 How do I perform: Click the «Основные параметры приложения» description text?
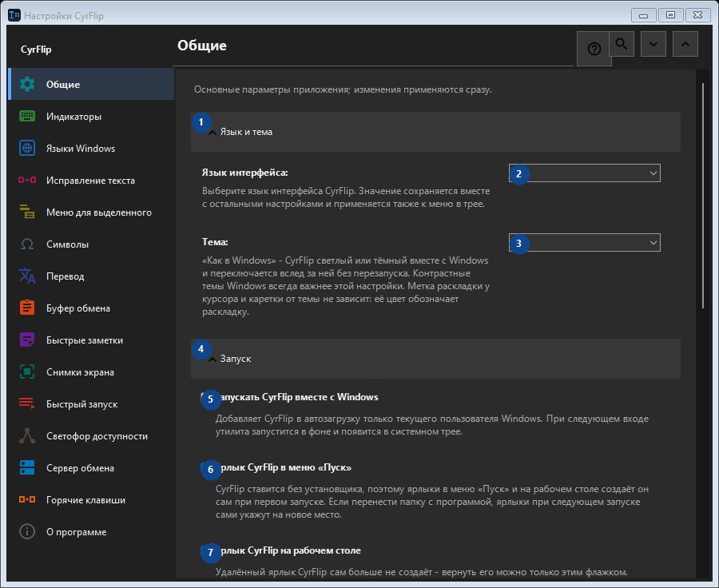343,89
